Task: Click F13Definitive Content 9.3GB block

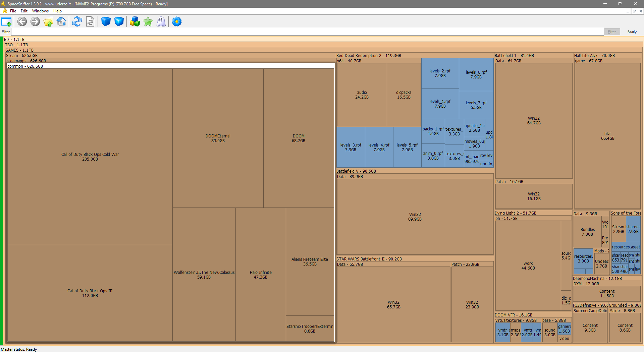Action: [x=590, y=328]
